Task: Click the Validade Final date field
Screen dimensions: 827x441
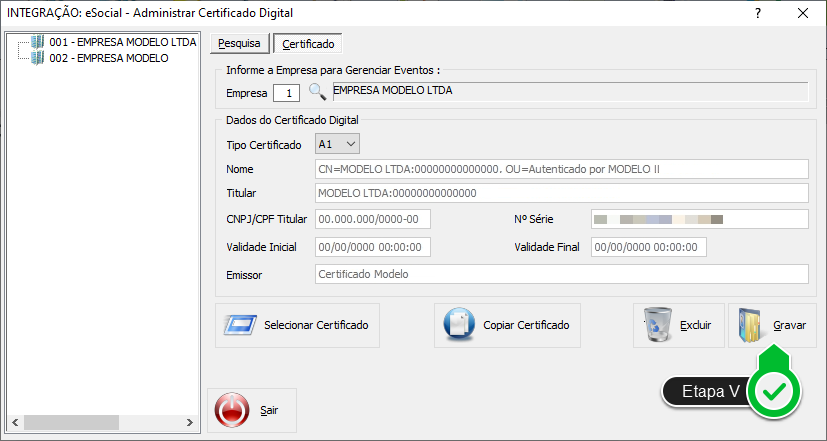Action: (648, 247)
